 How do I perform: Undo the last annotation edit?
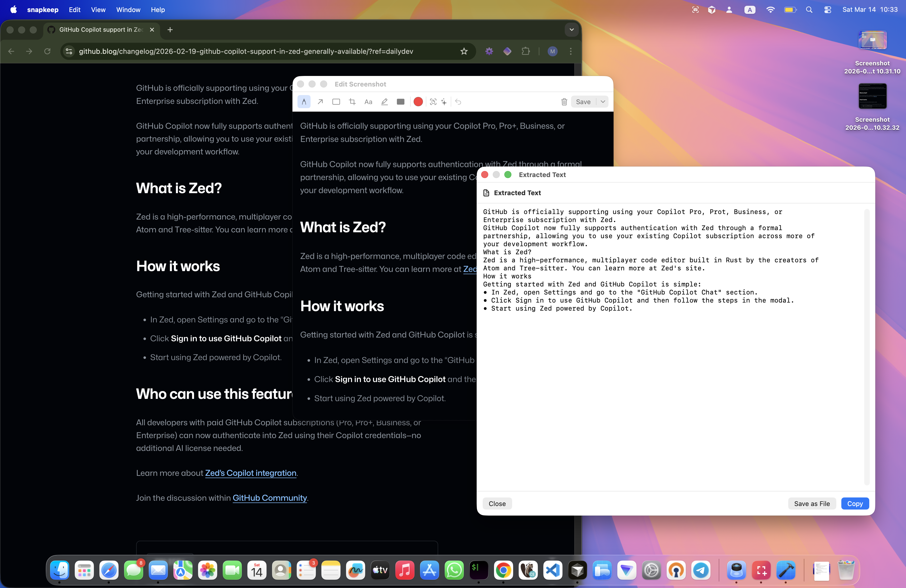[458, 102]
